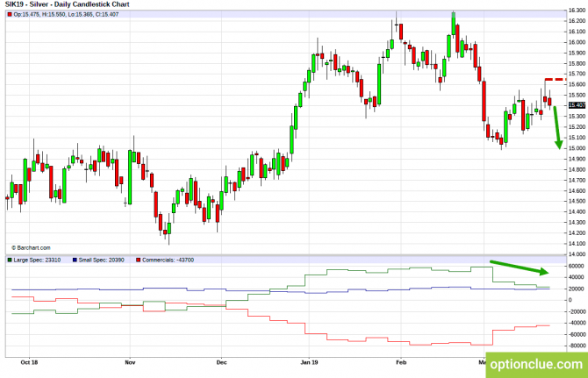Image resolution: width=588 pixels, height=378 pixels.
Task: Click the 'Nov' date axis label
Action: click(x=130, y=362)
